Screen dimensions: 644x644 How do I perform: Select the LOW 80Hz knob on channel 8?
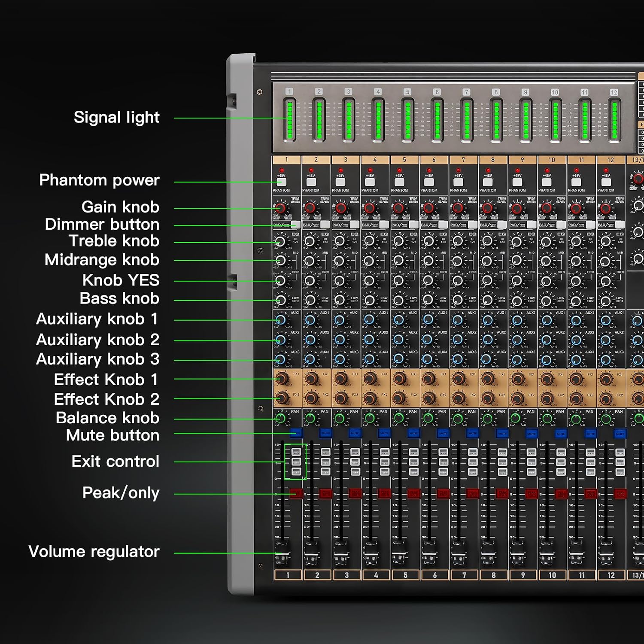[x=487, y=300]
